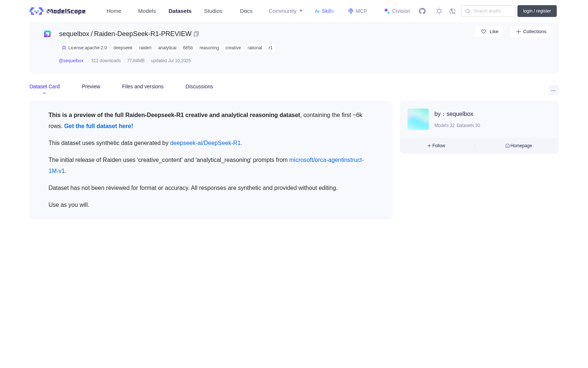Viewport: 588px width, 368px height.
Task: Expand the Community dropdown menu
Action: coord(286,11)
